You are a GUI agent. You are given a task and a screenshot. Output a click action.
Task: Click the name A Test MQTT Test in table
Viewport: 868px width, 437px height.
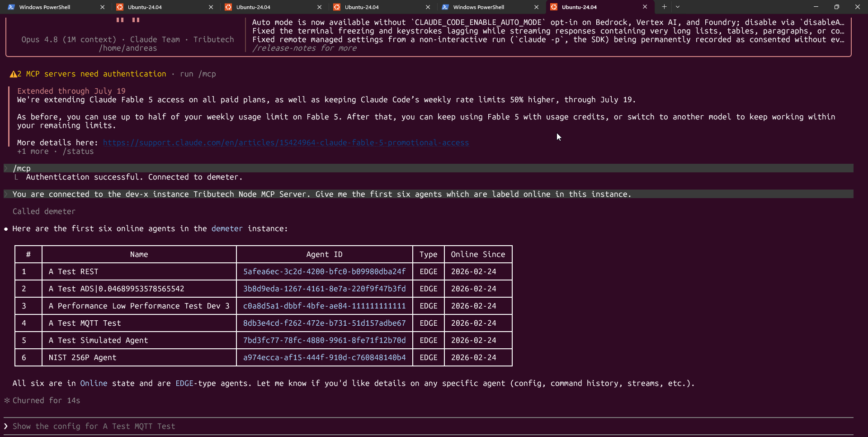tap(85, 323)
